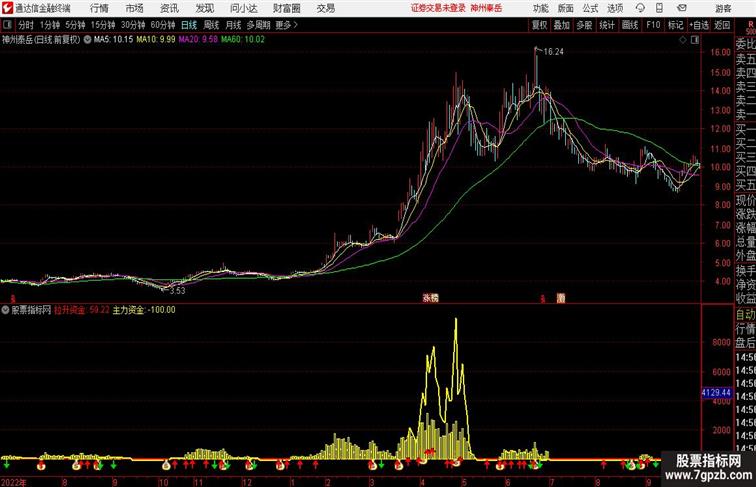Image resolution: width=756 pixels, height=487 pixels.
Task: Click the MA60: 10.02 value
Action: coord(243,40)
